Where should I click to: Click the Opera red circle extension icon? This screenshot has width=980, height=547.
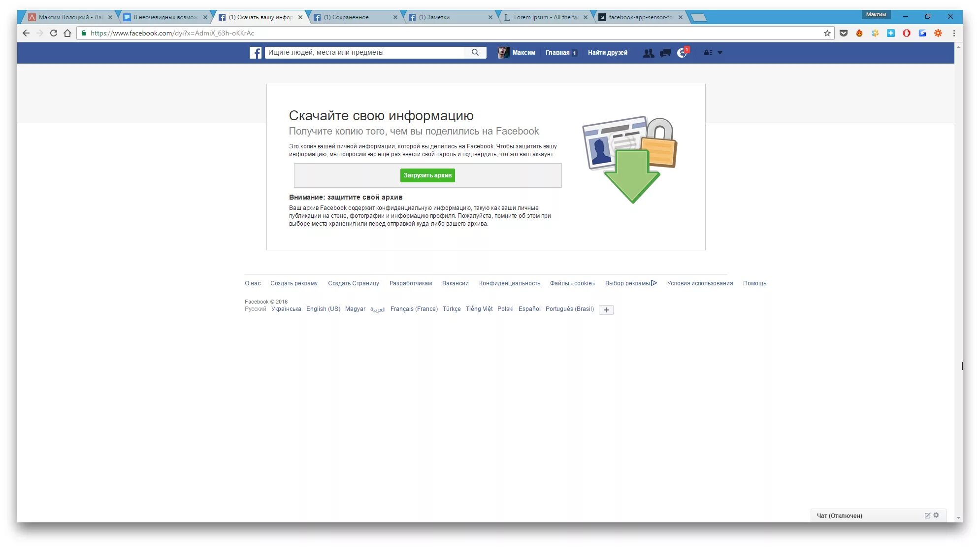(x=907, y=33)
